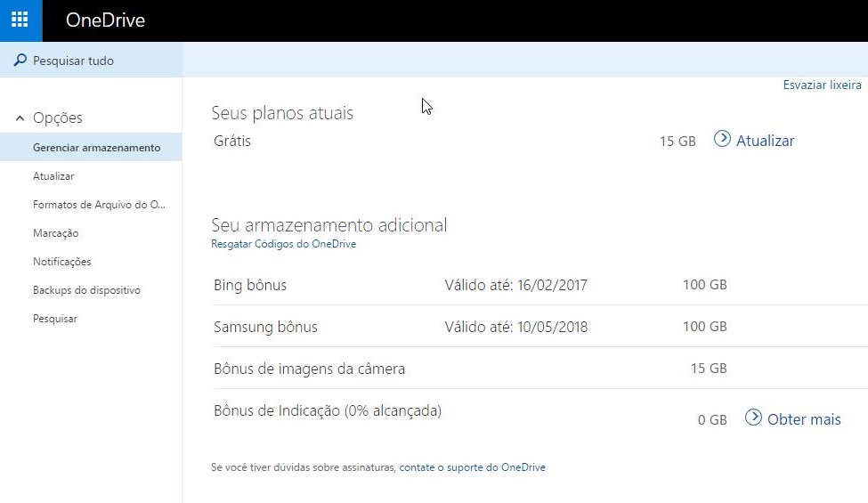Click the 15 GB value of Grátis plan
This screenshot has height=503, width=868.
(677, 141)
